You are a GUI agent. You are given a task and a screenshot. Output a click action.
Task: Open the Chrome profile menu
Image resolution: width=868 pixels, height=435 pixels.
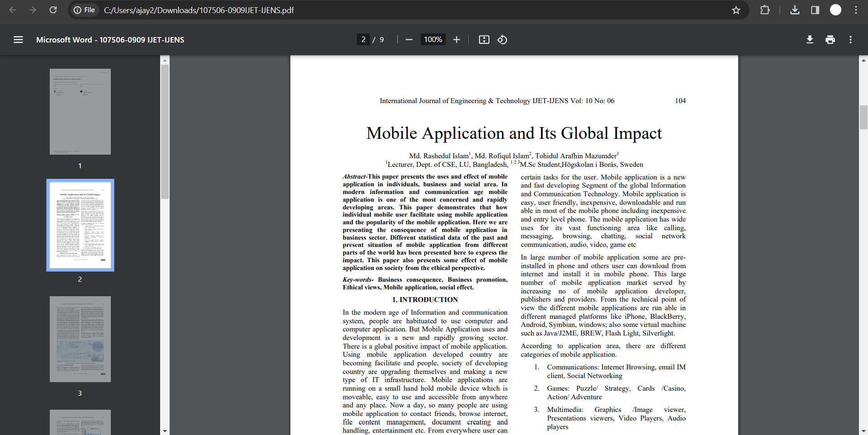(x=835, y=9)
